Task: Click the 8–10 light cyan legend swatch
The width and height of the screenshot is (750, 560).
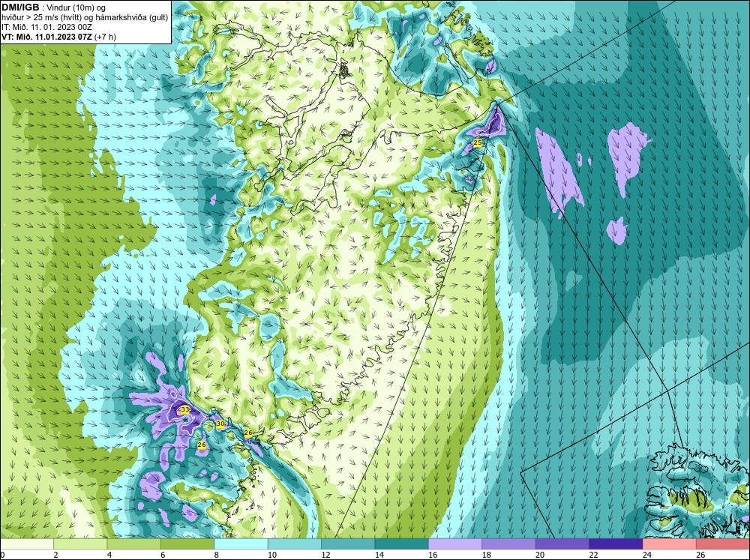Action: (241, 544)
